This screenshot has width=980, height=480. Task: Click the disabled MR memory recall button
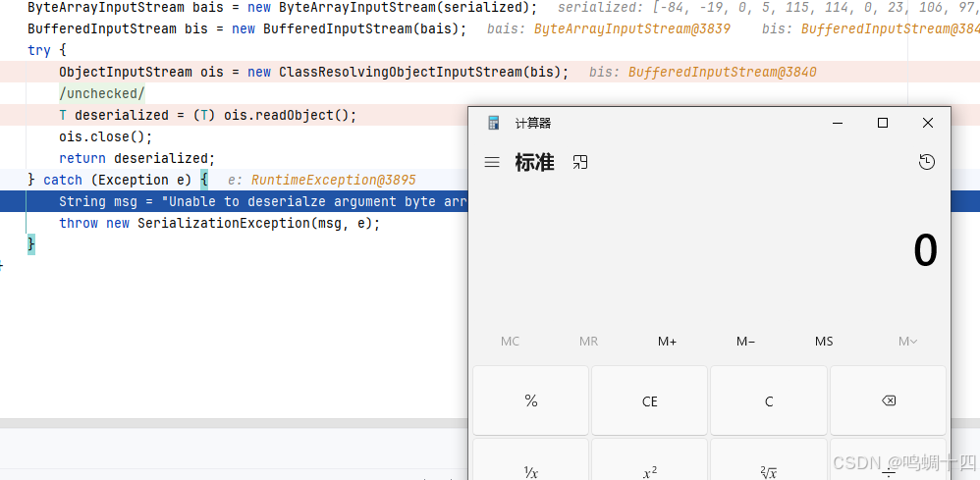[589, 342]
